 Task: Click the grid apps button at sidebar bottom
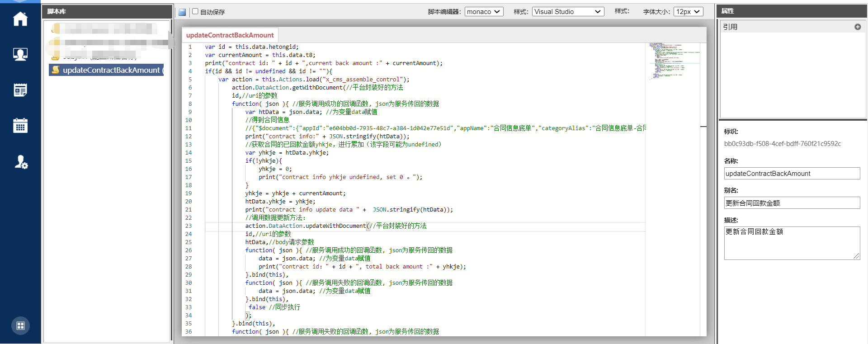click(20, 325)
